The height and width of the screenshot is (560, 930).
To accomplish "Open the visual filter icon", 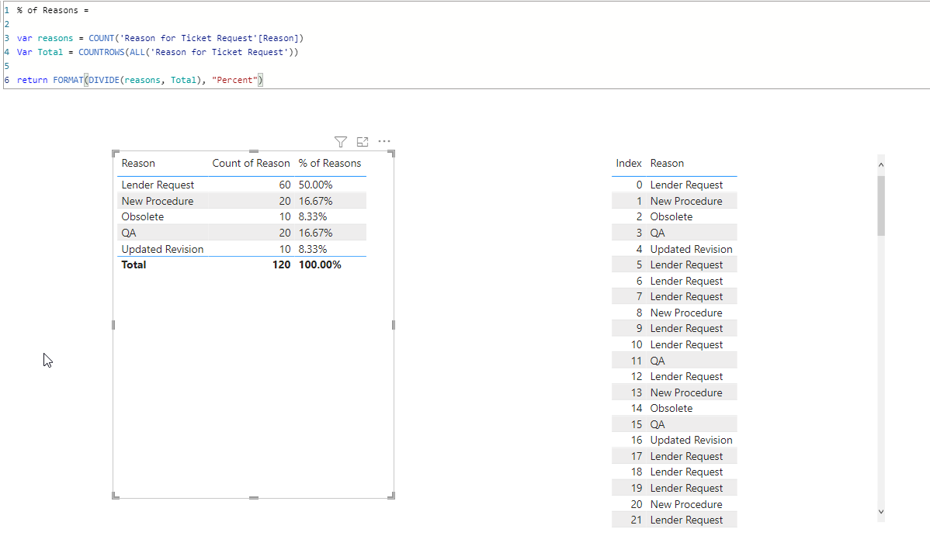I will point(341,142).
